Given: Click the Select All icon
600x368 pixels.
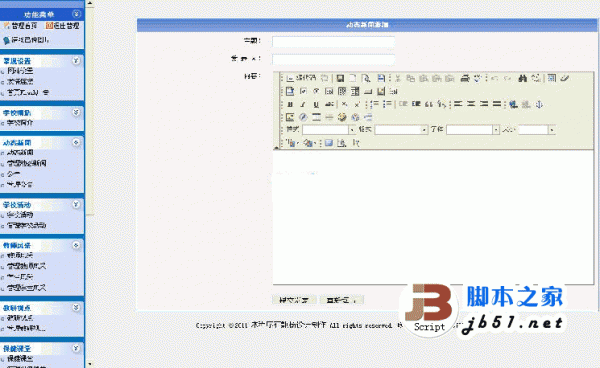Looking at the screenshot, I should tap(551, 78).
